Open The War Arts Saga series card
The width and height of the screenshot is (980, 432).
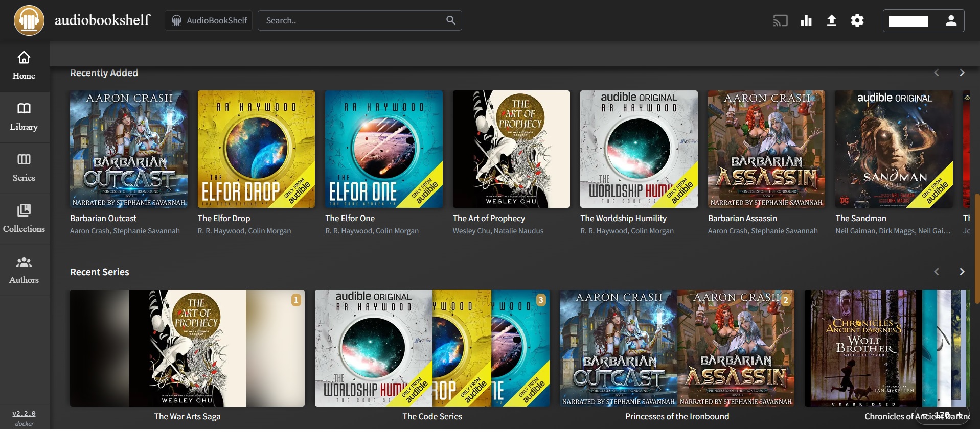pos(187,348)
